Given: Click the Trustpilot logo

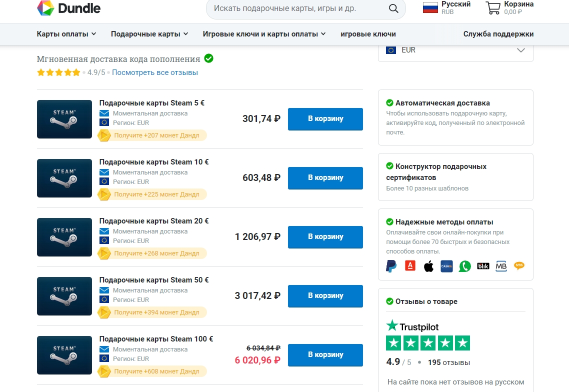Looking at the screenshot, I should pos(412,326).
